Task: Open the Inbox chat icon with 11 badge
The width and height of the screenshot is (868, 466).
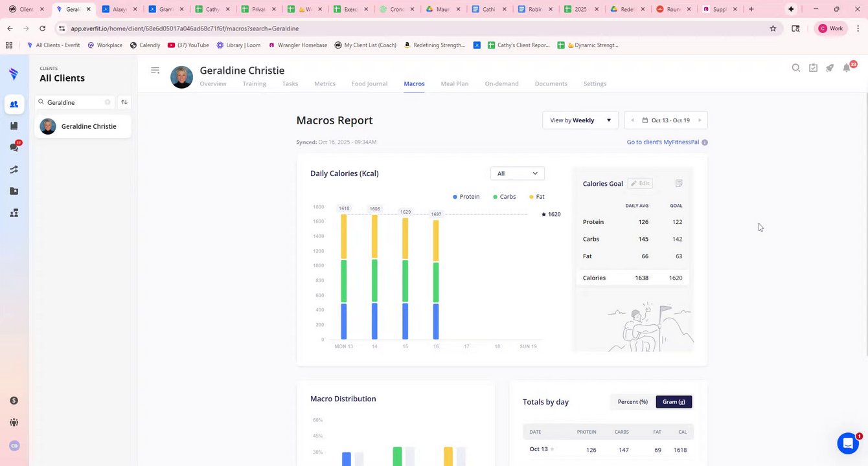Action: click(x=14, y=147)
